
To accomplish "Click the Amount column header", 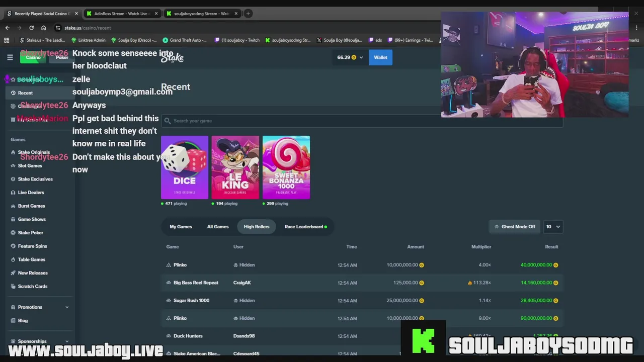I will [416, 247].
